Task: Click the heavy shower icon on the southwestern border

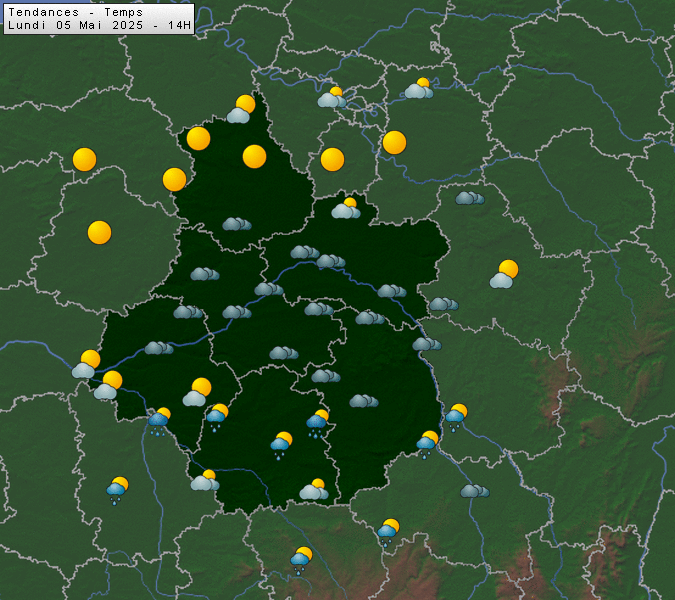Action: 159,422
